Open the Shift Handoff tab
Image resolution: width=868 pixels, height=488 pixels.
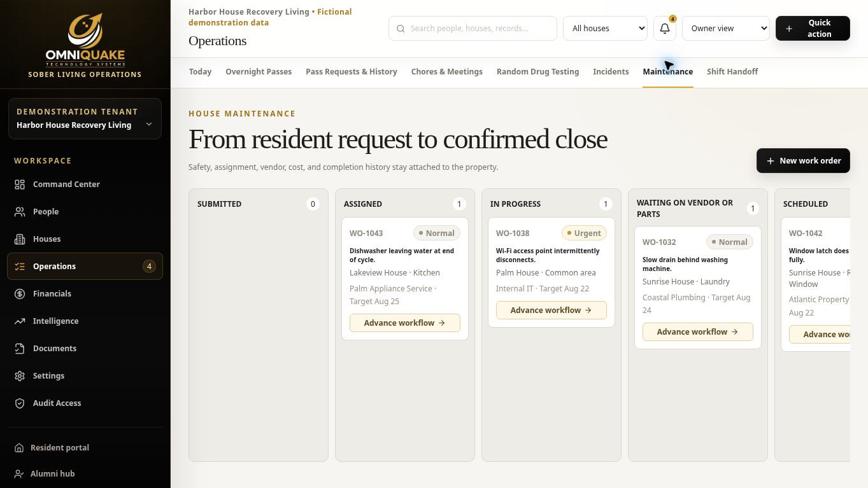pos(732,72)
